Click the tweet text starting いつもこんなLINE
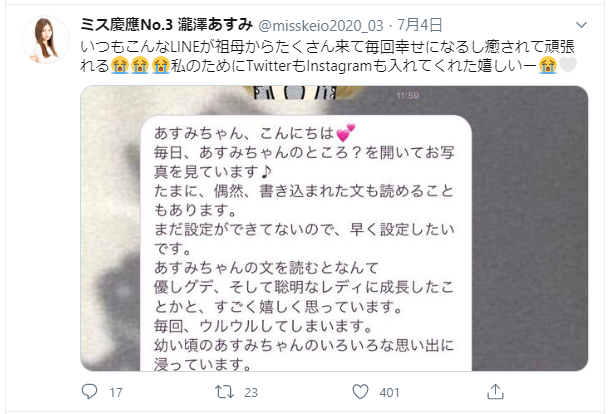610x414 pixels. click(x=328, y=56)
